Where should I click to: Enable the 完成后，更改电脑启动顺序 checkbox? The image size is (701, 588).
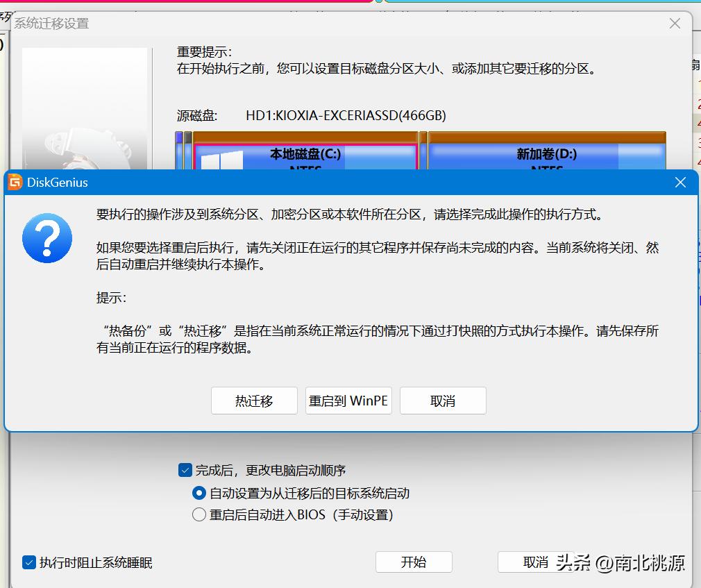[x=185, y=470]
